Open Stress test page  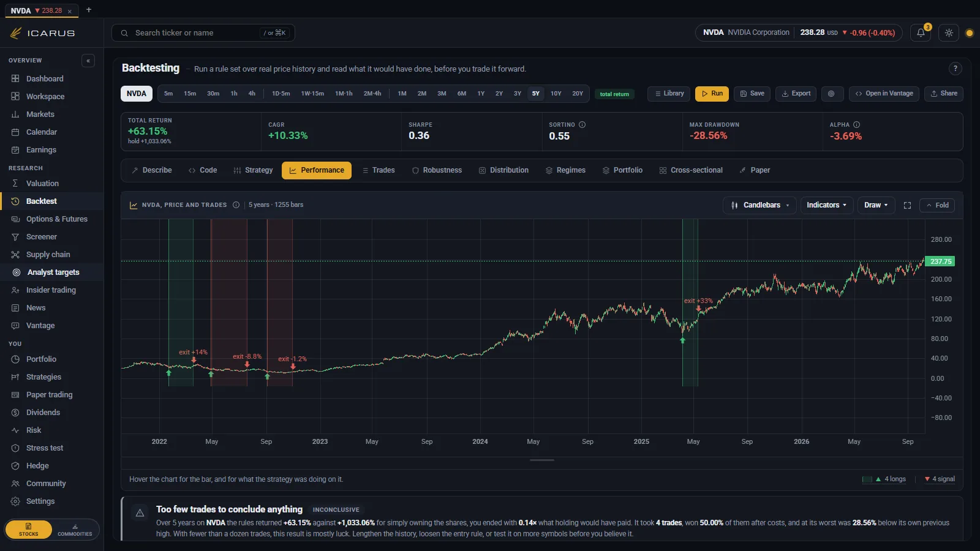(x=52, y=448)
